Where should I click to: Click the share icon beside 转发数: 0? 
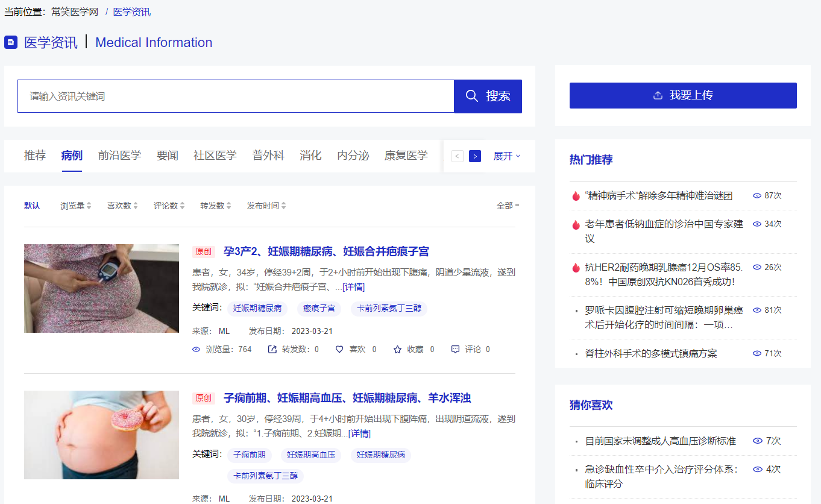pyautogui.click(x=272, y=349)
